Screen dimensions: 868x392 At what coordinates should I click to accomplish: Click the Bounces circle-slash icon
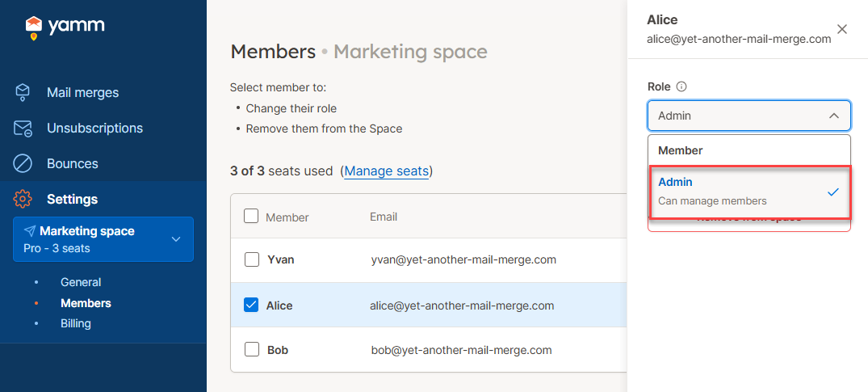pos(23,164)
